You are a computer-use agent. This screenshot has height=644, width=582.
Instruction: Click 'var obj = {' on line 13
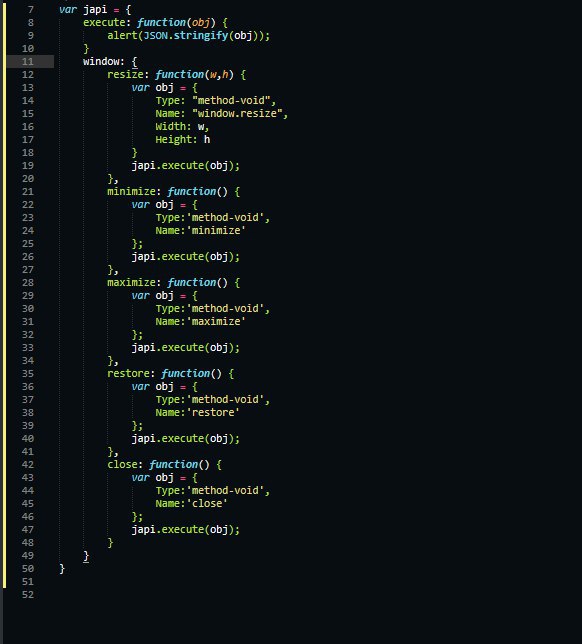[x=165, y=88]
